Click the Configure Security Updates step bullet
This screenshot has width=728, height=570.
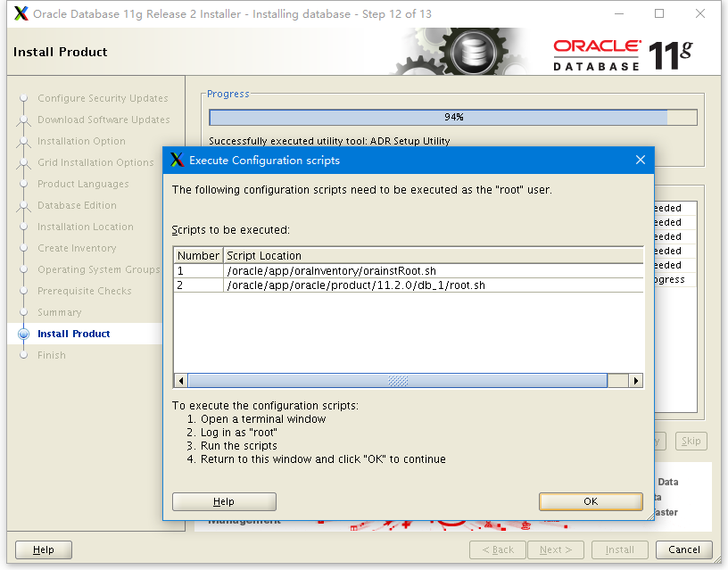(24, 98)
